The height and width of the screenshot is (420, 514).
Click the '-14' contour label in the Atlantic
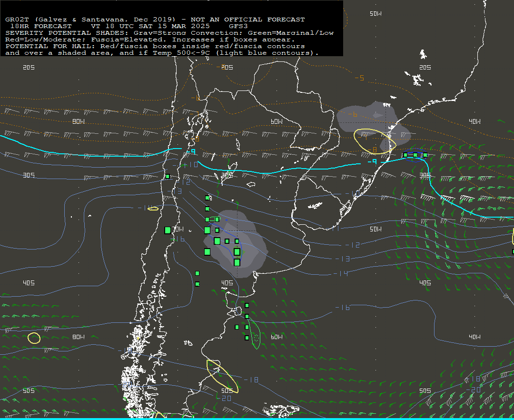[x=341, y=273]
